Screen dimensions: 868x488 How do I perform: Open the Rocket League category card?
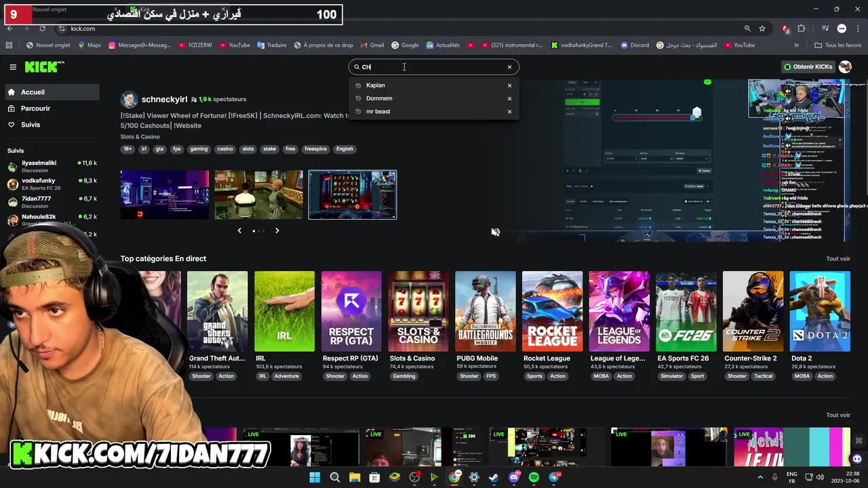[552, 311]
